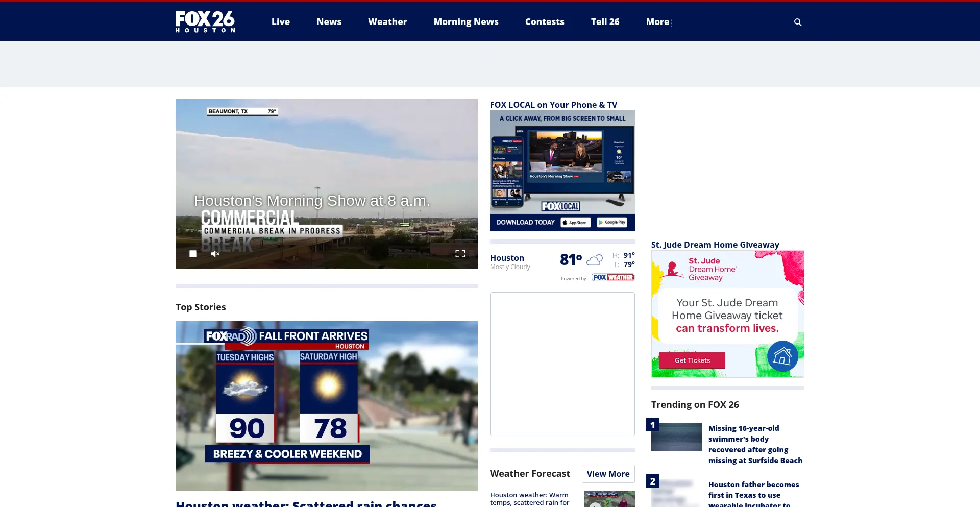Click the 81° current temperature
The height and width of the screenshot is (507, 980).
pyautogui.click(x=571, y=259)
